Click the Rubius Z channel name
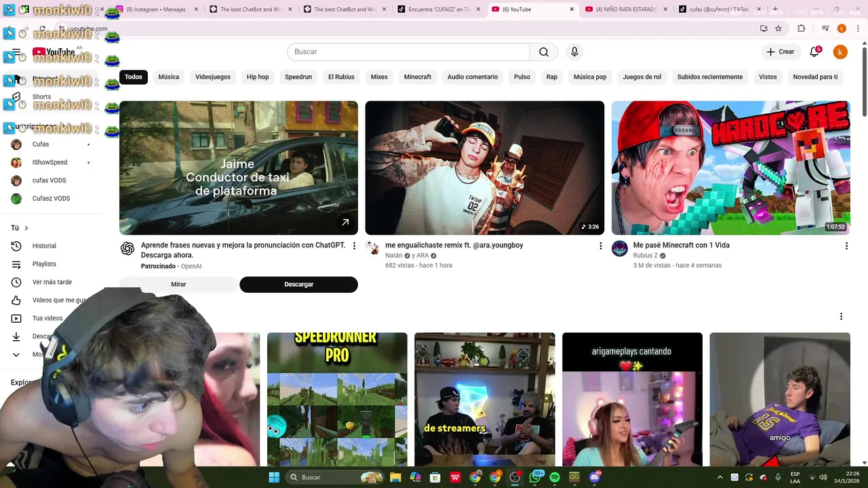Screen dimensions: 868x488 [646, 256]
